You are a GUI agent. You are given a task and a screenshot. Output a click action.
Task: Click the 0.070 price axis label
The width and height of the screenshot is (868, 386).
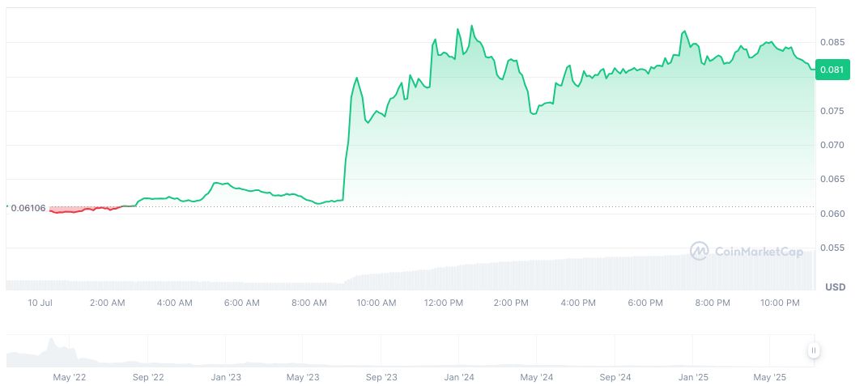(832, 146)
